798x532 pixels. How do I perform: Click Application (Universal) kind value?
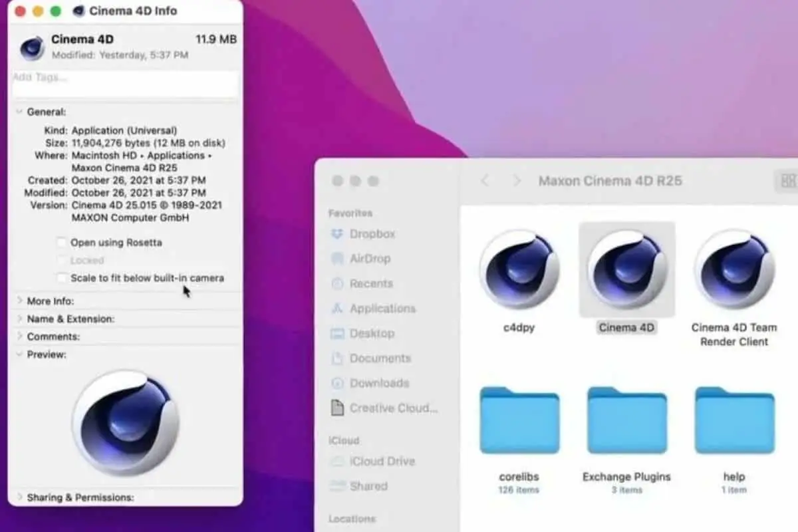point(124,130)
